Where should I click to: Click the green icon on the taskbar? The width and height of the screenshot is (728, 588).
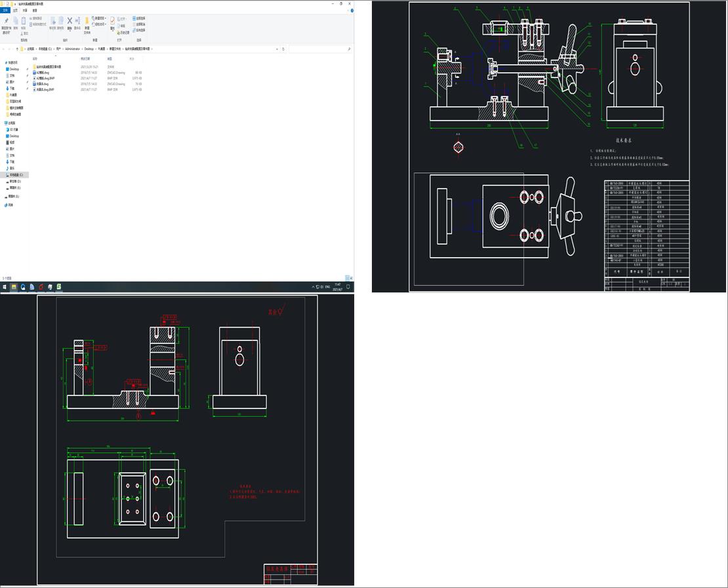click(60, 287)
